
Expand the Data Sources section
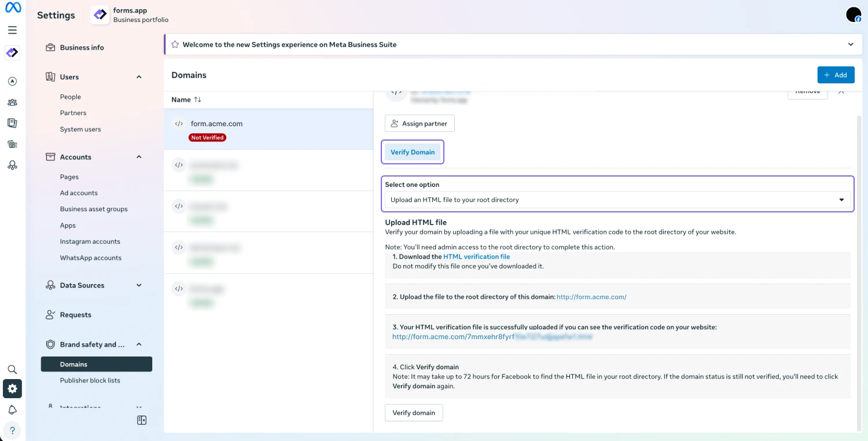coord(139,285)
